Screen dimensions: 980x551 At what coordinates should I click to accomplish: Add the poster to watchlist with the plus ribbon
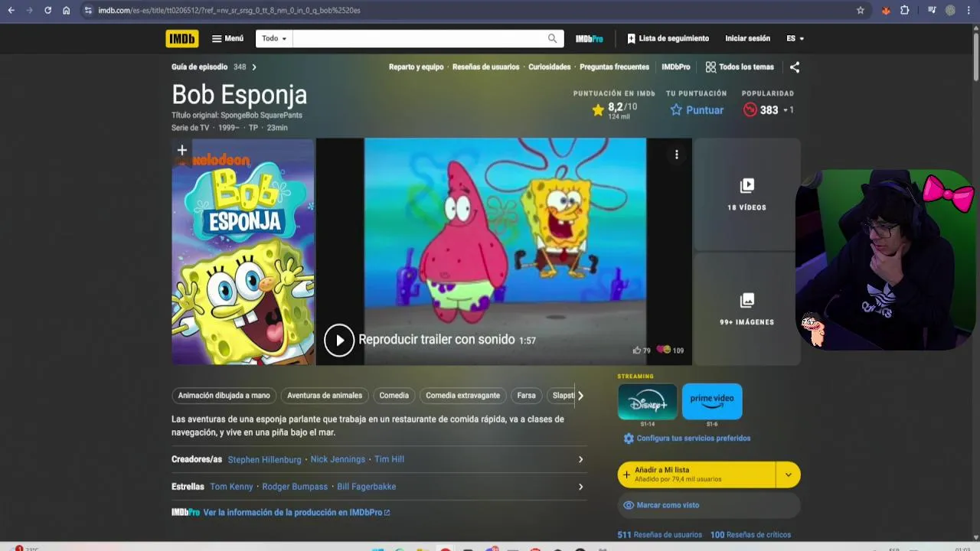pos(182,150)
